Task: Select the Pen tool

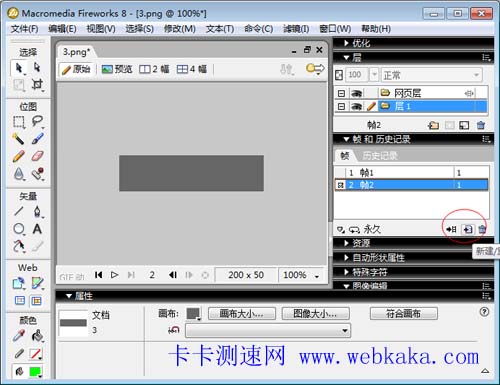Action: 37,211
